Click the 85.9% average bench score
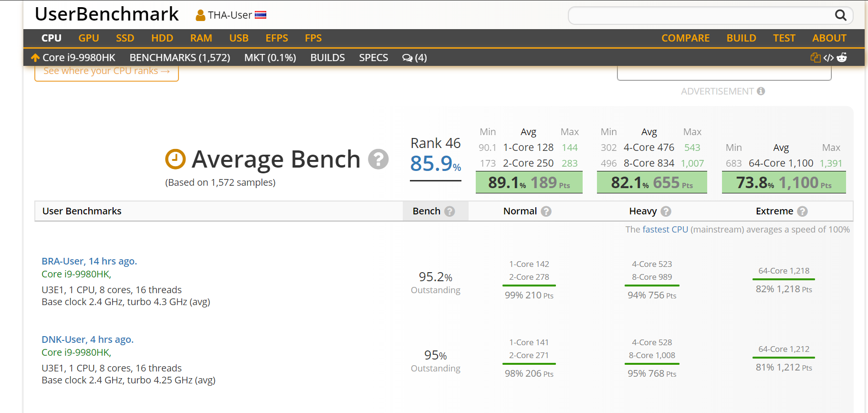Screen dimensions: 868x413 (x=436, y=164)
